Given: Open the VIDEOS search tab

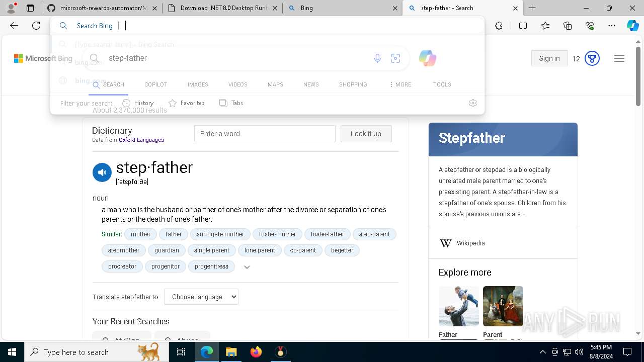Looking at the screenshot, I should 237,84.
